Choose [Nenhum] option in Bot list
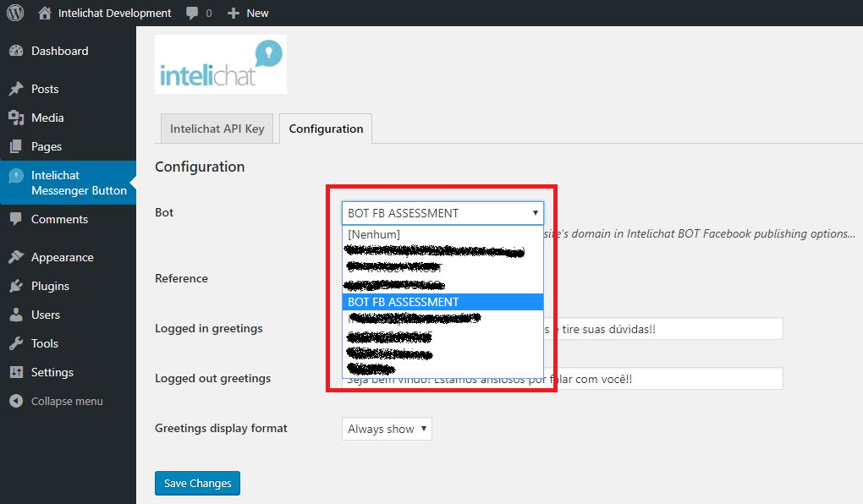 point(442,234)
